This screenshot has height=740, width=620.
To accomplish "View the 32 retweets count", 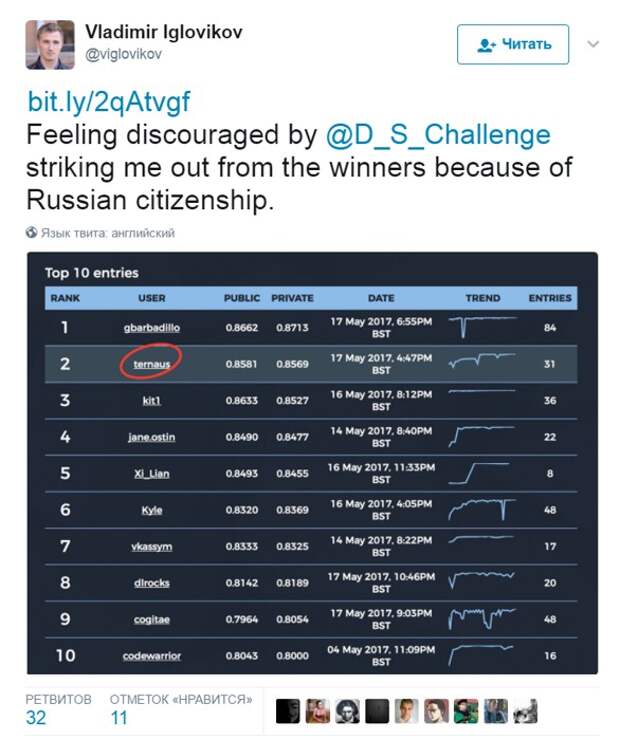I will [36, 718].
